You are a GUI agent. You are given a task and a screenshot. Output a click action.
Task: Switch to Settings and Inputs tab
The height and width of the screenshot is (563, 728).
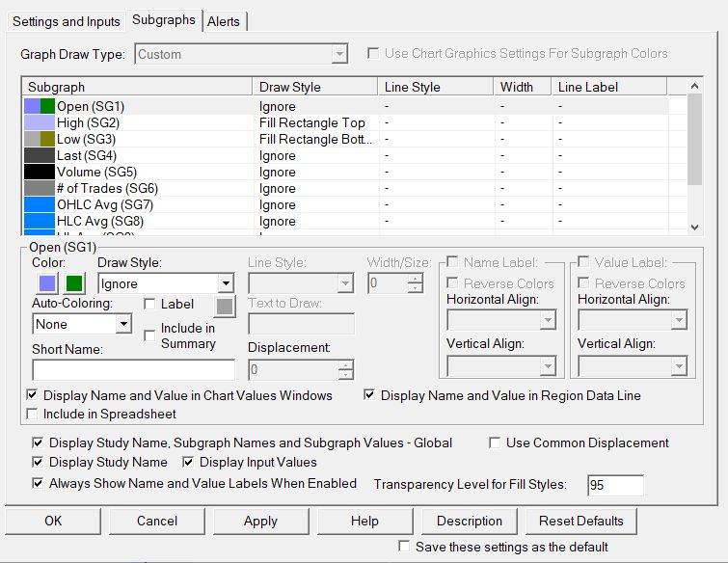tap(67, 21)
